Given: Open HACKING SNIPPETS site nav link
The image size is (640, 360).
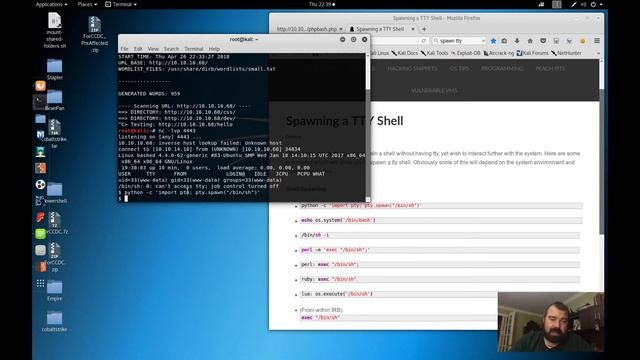Looking at the screenshot, I should click(x=412, y=69).
